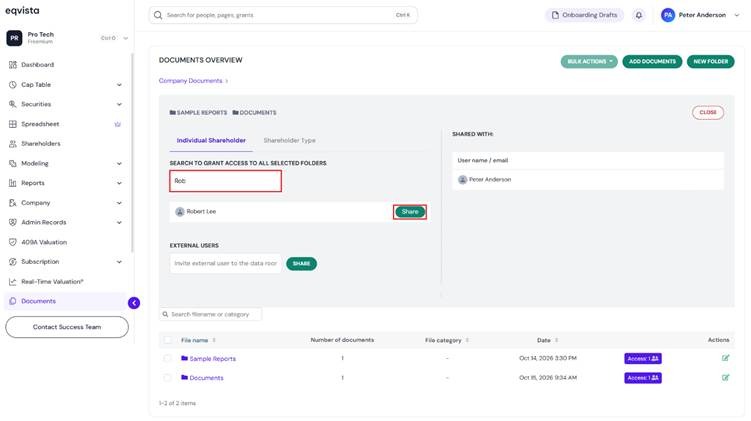Switch to Shareholder Type tab
Screen dimensions: 751x421
[289, 140]
